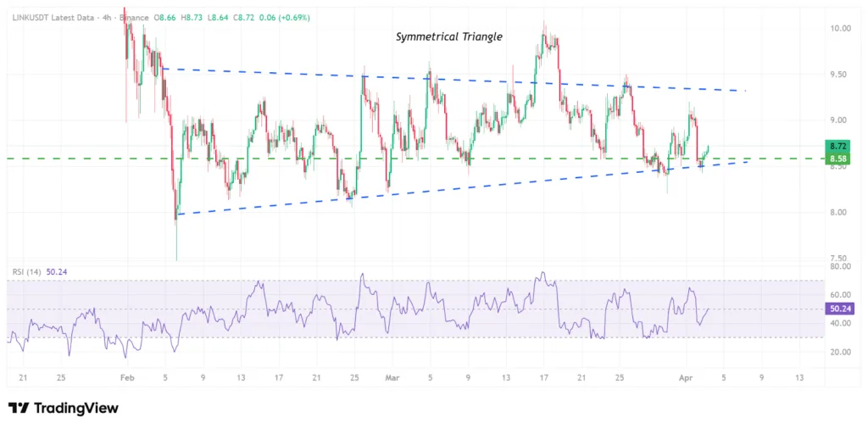Click the 7.50 price axis label
The width and height of the screenshot is (868, 429).
pyautogui.click(x=841, y=259)
